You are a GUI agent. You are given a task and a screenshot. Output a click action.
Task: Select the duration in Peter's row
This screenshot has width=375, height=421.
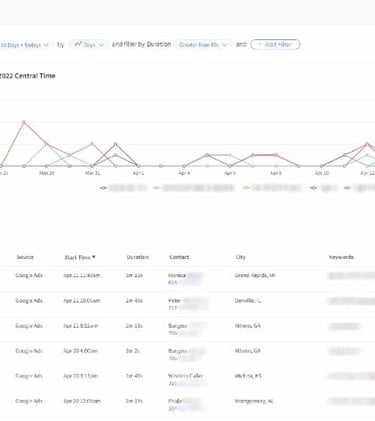click(x=134, y=301)
